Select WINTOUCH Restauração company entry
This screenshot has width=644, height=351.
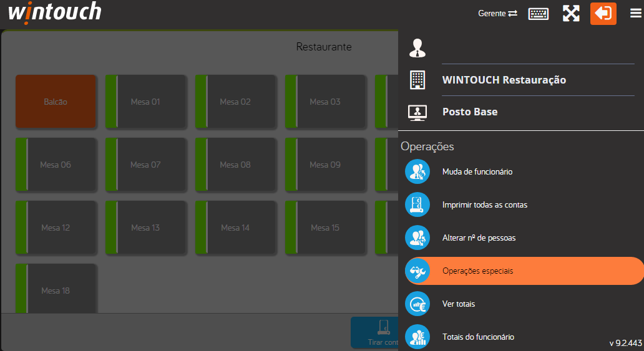pyautogui.click(x=504, y=80)
